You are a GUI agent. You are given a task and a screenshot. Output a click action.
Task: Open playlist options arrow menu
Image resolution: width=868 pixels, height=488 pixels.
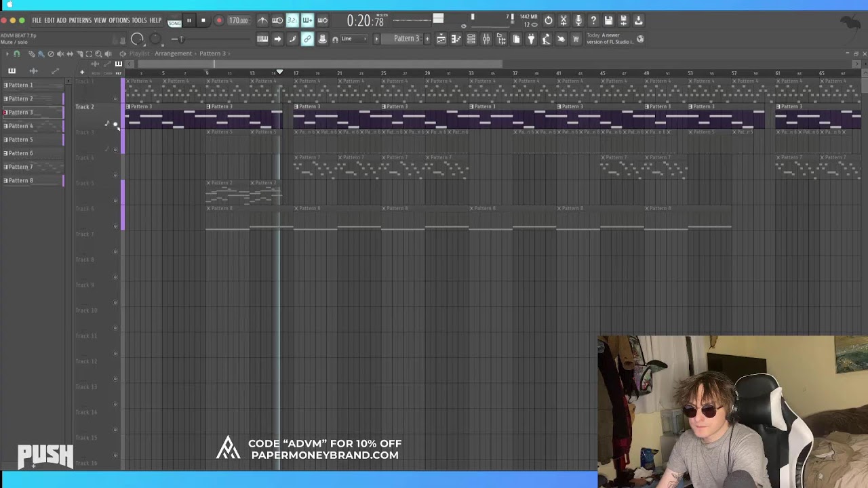7,54
